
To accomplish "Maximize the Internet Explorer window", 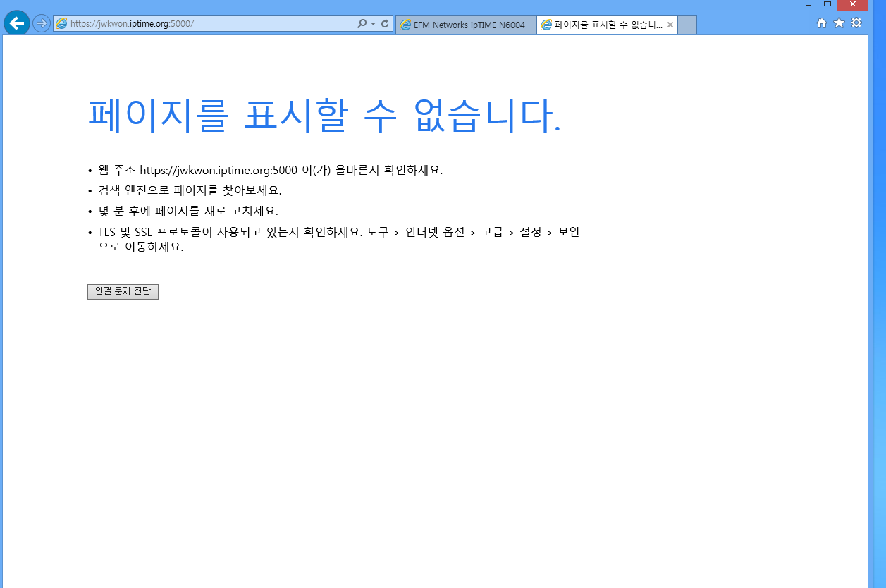I will point(827,4).
